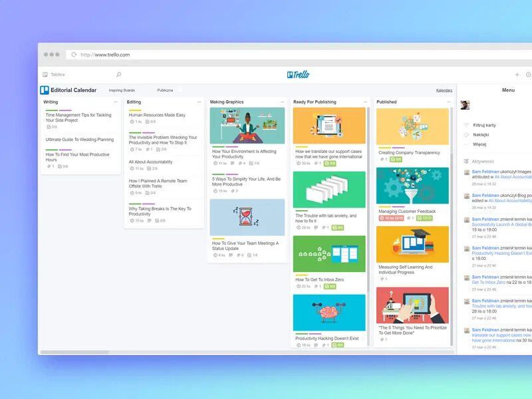The height and width of the screenshot is (399, 532).
Task: Click description icon on Why Taking Breaks card
Action: [149, 221]
